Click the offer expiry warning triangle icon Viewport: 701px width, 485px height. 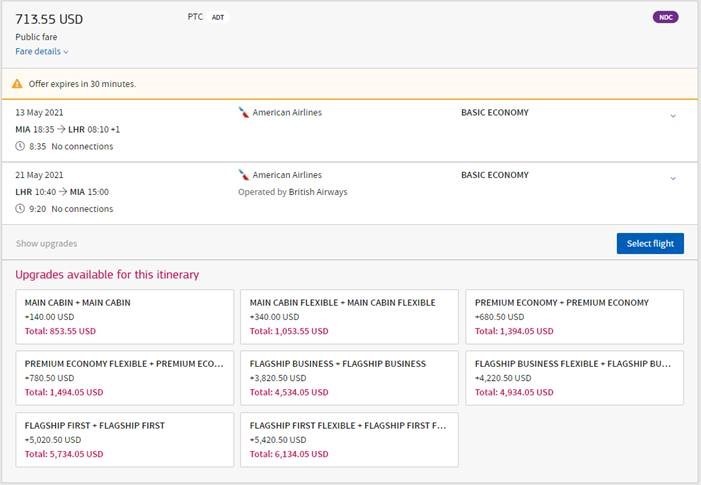pos(17,84)
